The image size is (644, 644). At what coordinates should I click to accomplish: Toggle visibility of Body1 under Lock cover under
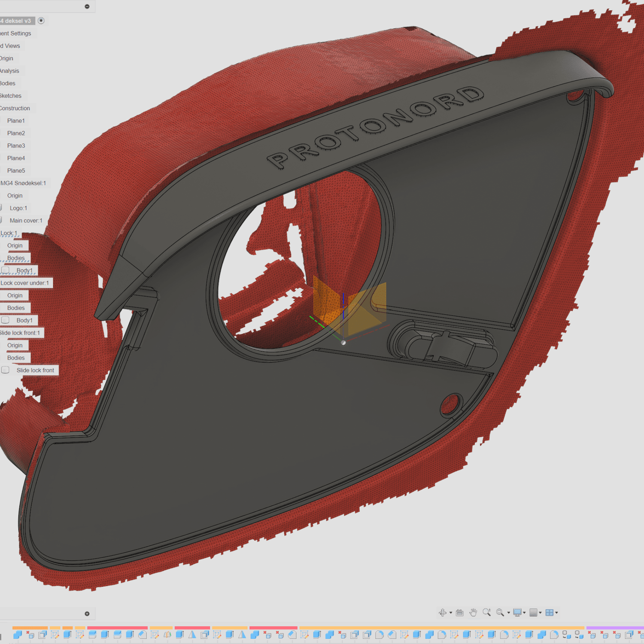tap(6, 320)
